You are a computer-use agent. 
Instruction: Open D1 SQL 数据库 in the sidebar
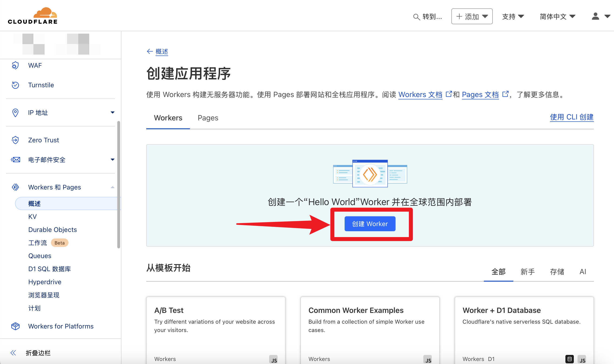click(x=50, y=269)
